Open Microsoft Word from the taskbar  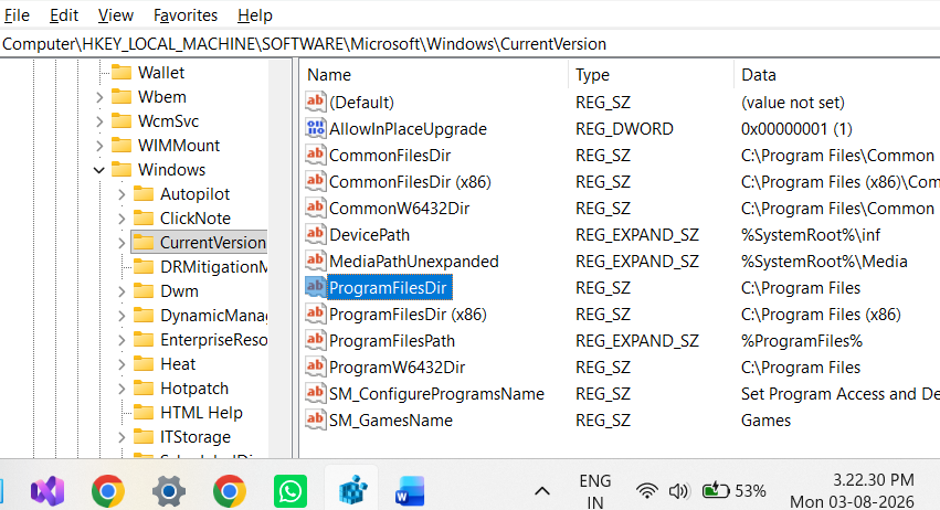click(x=410, y=491)
